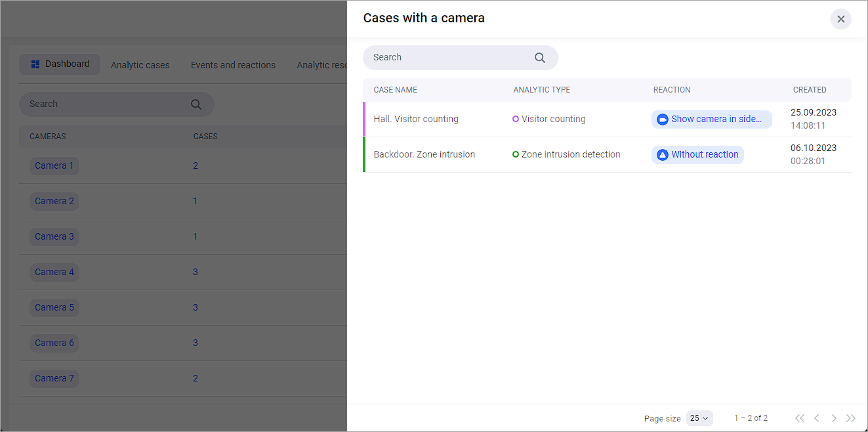
Task: Click the Dashboard grid icon
Action: coord(35,64)
